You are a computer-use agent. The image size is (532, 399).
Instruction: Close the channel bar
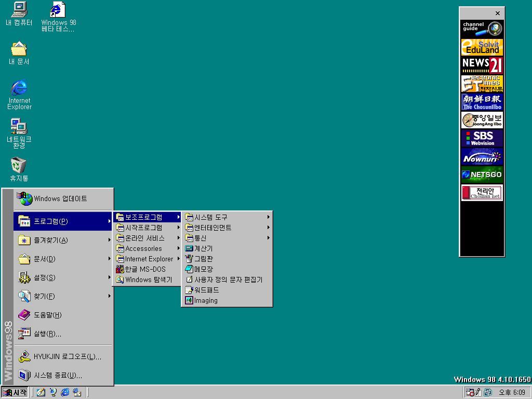coord(497,13)
